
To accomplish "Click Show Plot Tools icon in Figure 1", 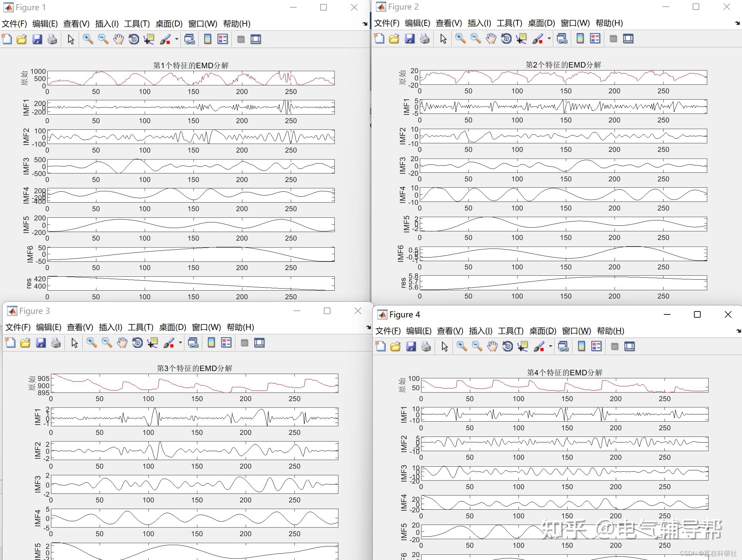I will pos(256,39).
